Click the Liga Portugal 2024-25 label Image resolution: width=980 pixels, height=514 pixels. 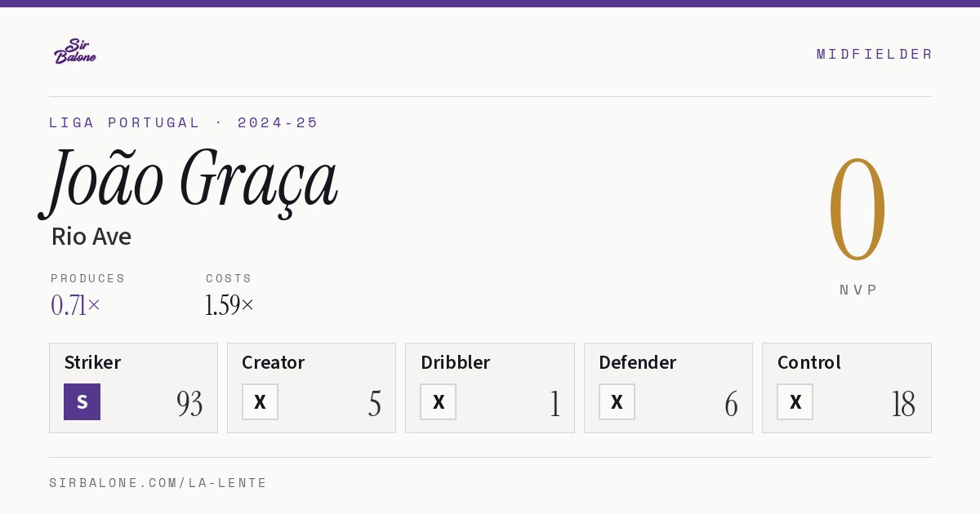click(x=184, y=122)
